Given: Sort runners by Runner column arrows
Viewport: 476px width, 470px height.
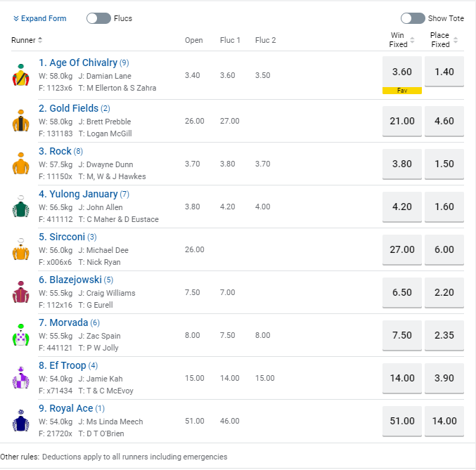Looking at the screenshot, I should (40, 40).
